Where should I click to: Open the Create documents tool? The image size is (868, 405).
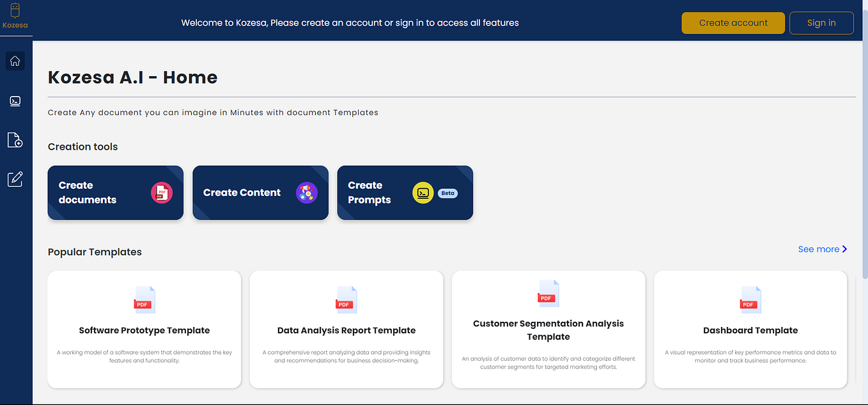[x=115, y=193]
